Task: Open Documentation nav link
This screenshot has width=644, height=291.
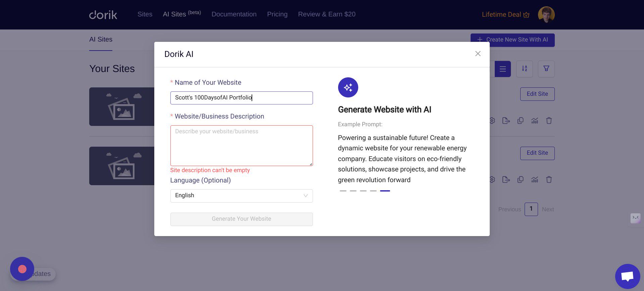Action: pos(234,14)
